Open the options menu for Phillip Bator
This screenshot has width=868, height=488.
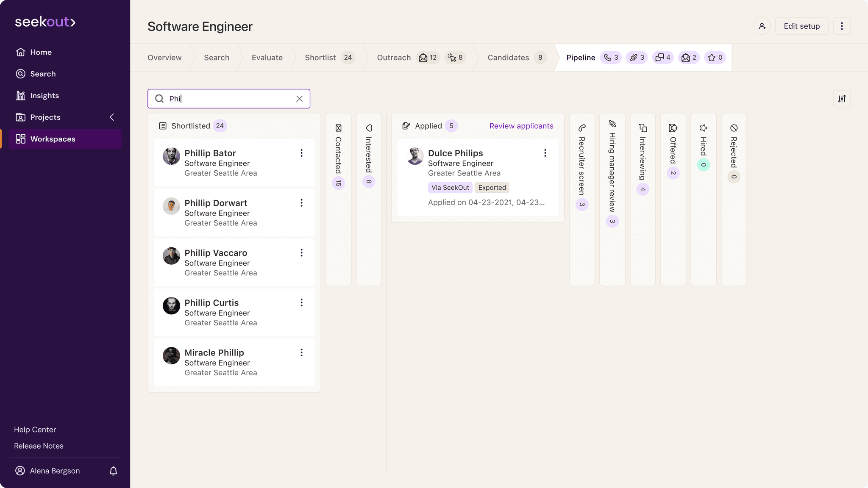coord(301,153)
